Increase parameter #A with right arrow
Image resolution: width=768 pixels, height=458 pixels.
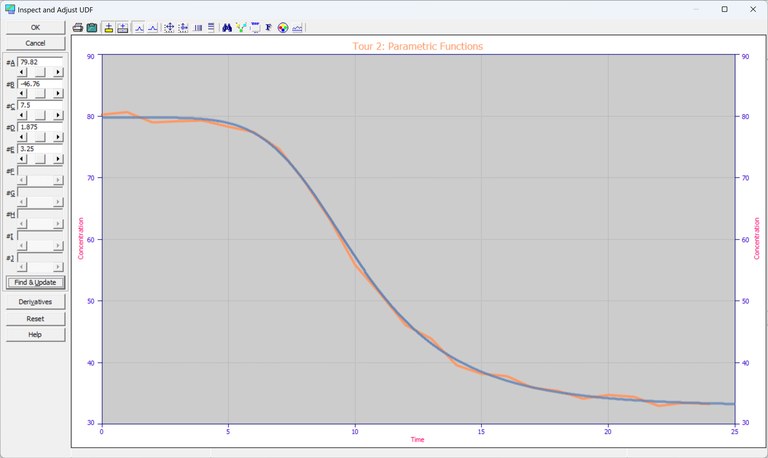coord(58,72)
